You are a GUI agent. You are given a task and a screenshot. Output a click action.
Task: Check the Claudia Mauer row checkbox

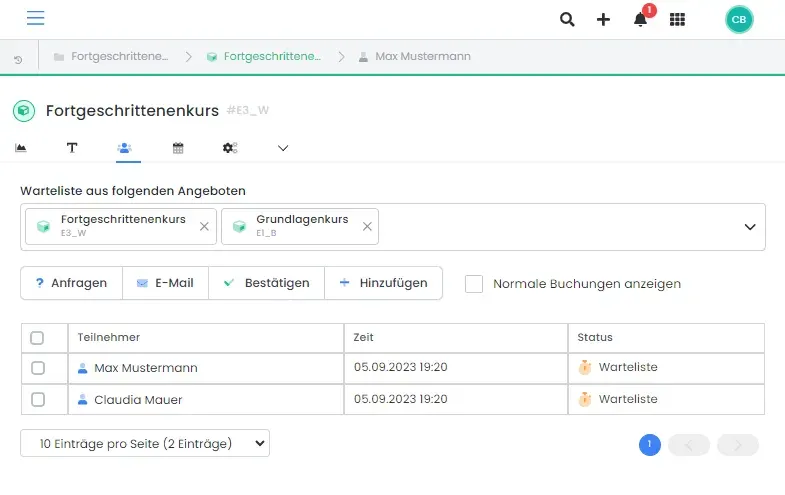(x=38, y=400)
